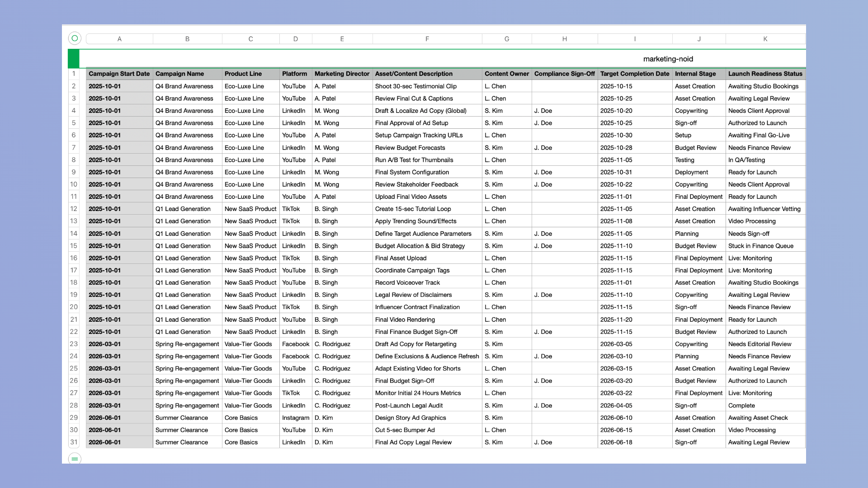Open the green hamburger menu at bottom-left
Viewport: 868px width, 488px height.
point(74,459)
